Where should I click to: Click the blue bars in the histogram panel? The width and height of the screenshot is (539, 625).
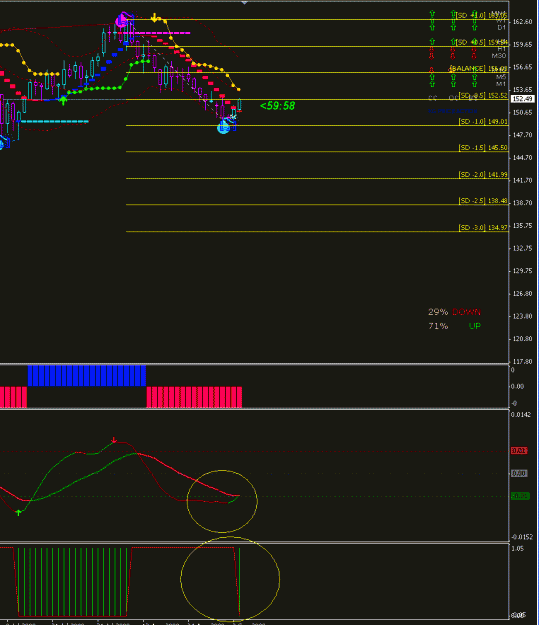87,375
